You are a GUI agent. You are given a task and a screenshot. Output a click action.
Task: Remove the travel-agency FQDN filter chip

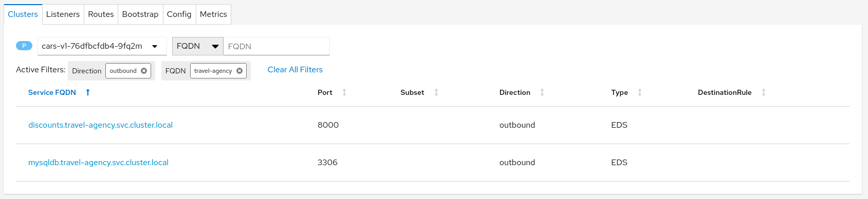coord(239,71)
